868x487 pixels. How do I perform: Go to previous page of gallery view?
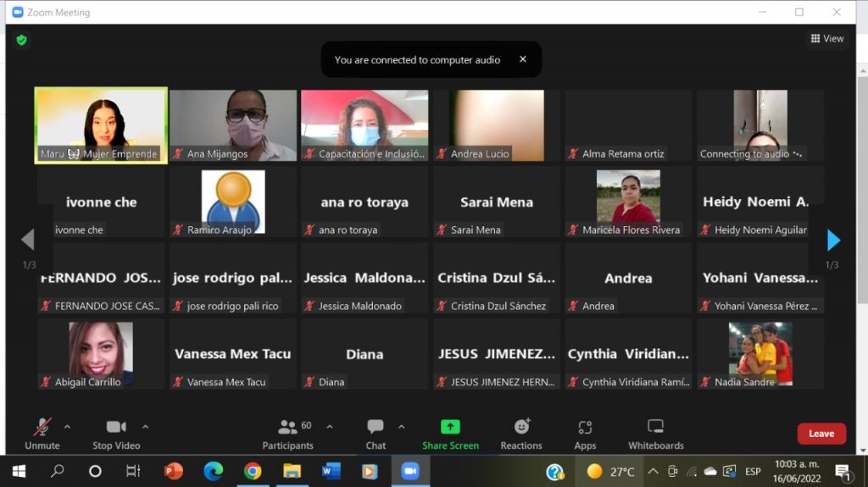28,241
